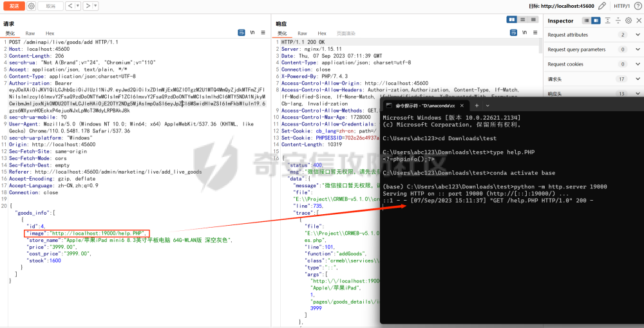Toggle show non-printable chars in request
The width and height of the screenshot is (644, 328).
tap(252, 32)
